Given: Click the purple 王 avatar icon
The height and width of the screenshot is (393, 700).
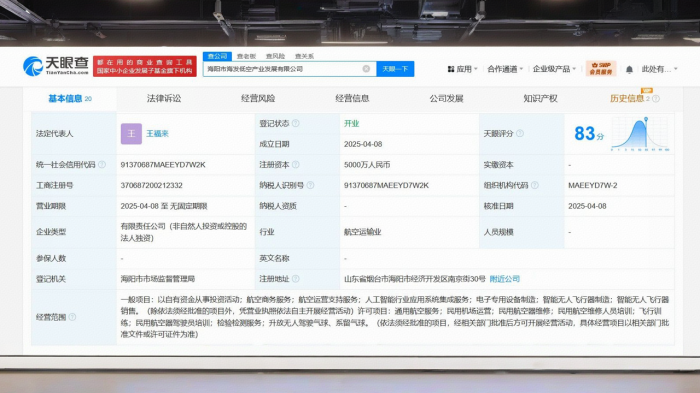Looking at the screenshot, I should coord(131,134).
